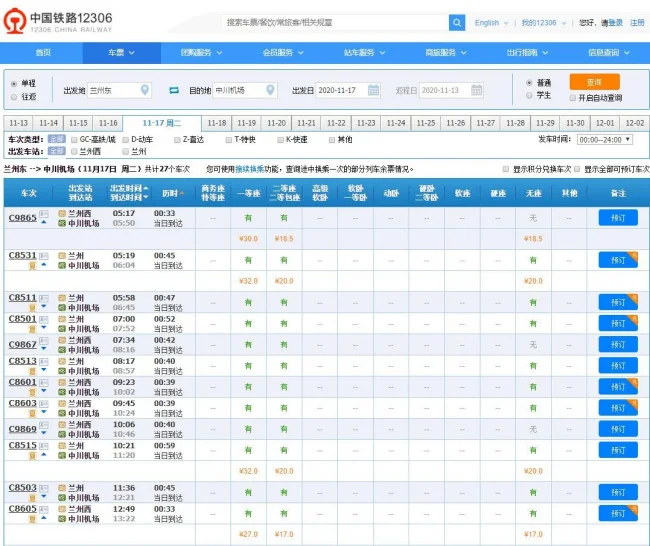Open 我的12306 account dropdown

click(543, 23)
